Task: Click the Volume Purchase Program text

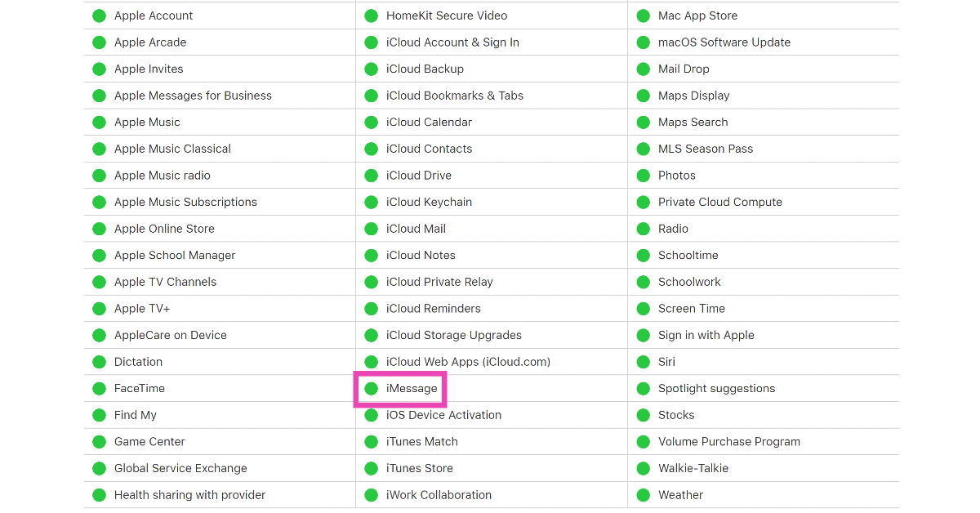Action: pyautogui.click(x=729, y=442)
